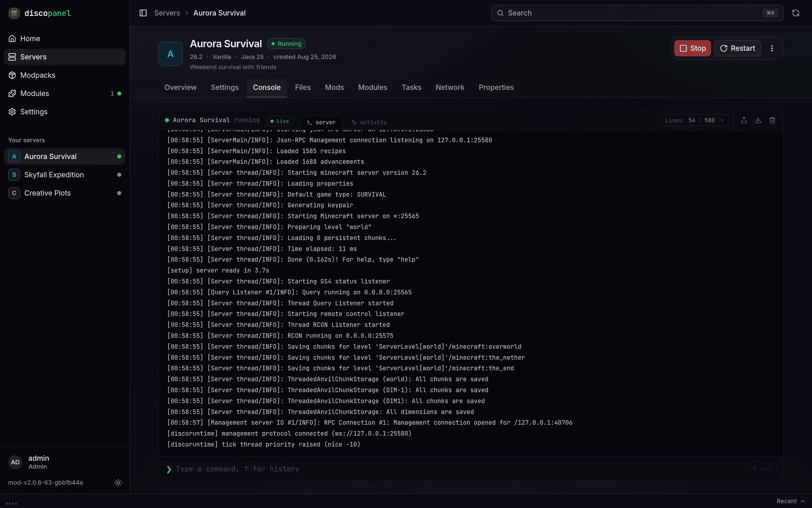Click the Running status badge
Image resolution: width=812 pixels, height=508 pixels.
286,44
